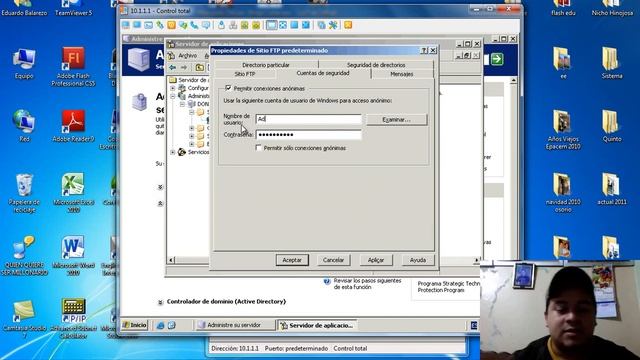Click the last yellow icon in viewer toolbar
640x360 pixels.
348,25
